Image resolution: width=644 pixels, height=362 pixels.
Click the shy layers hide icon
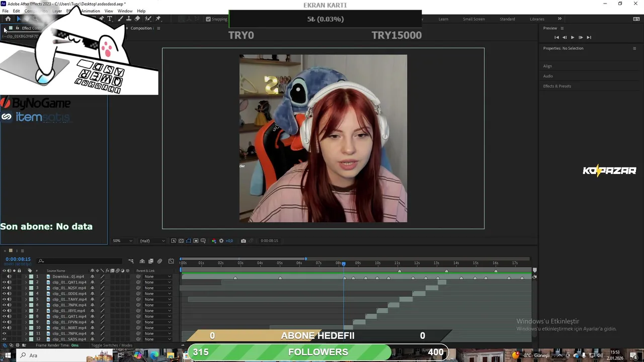coord(142,261)
